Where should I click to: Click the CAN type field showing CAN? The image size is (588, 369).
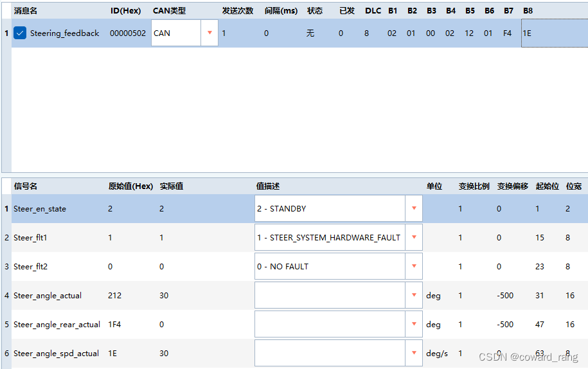(x=176, y=33)
